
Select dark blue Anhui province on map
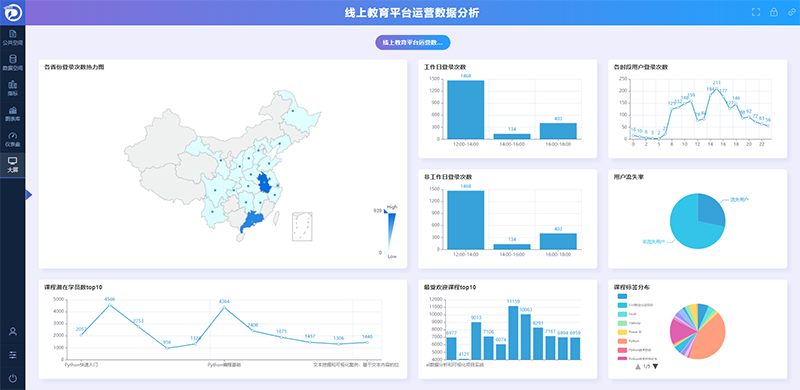(x=263, y=183)
